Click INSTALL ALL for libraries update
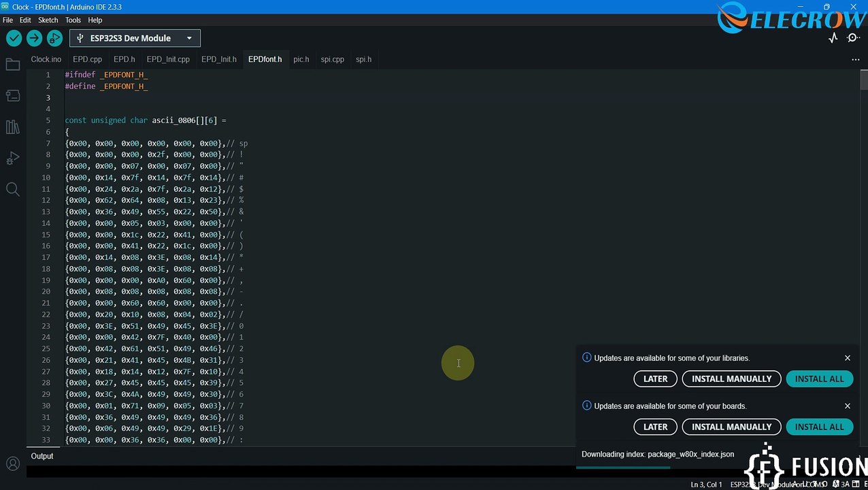Image resolution: width=868 pixels, height=490 pixels. (819, 379)
